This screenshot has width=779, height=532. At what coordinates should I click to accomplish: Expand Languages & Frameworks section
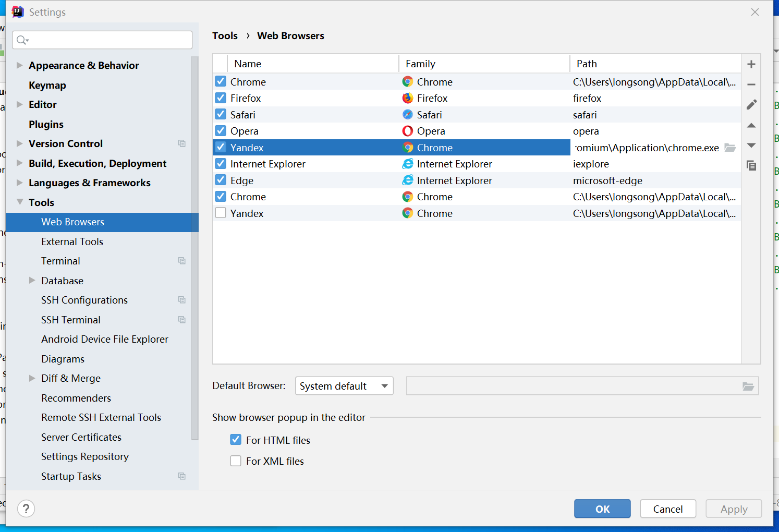tap(20, 183)
